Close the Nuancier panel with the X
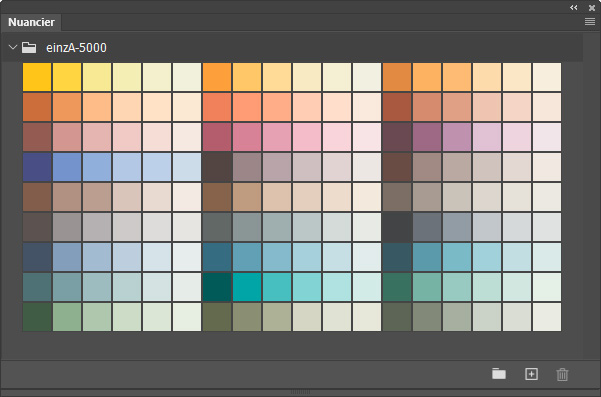This screenshot has width=601, height=397. coord(592,7)
